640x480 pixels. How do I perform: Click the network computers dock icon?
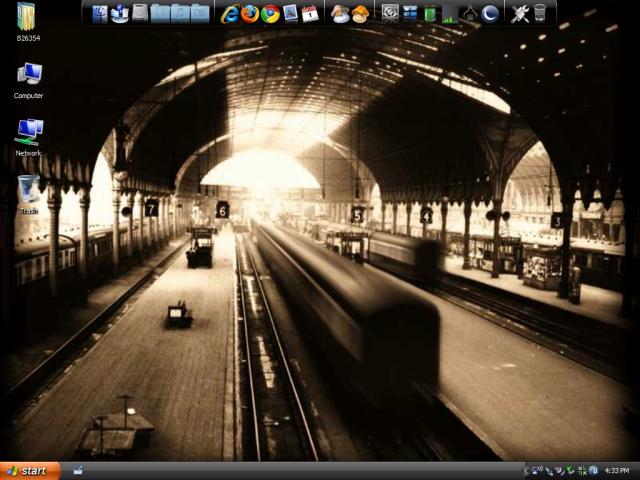tap(120, 14)
